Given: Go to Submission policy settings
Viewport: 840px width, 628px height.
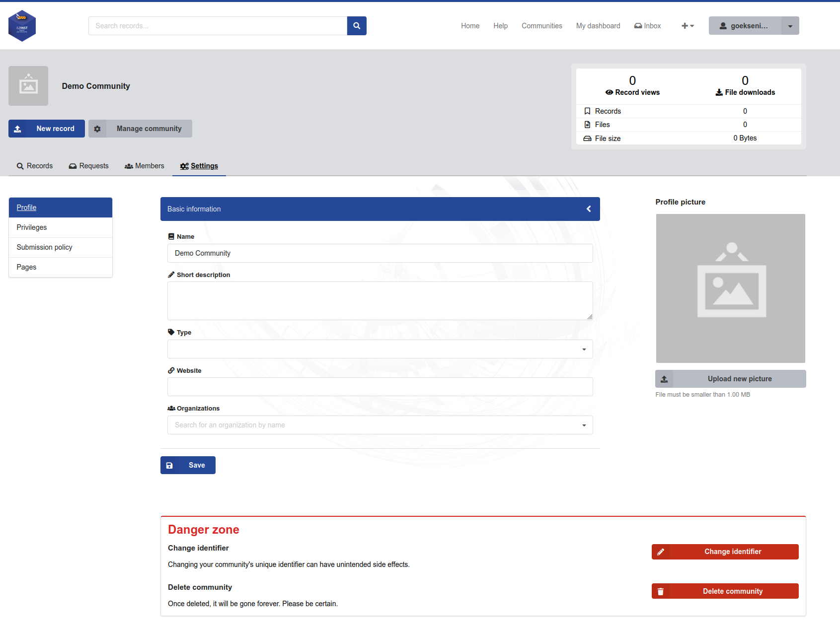Looking at the screenshot, I should pos(61,247).
